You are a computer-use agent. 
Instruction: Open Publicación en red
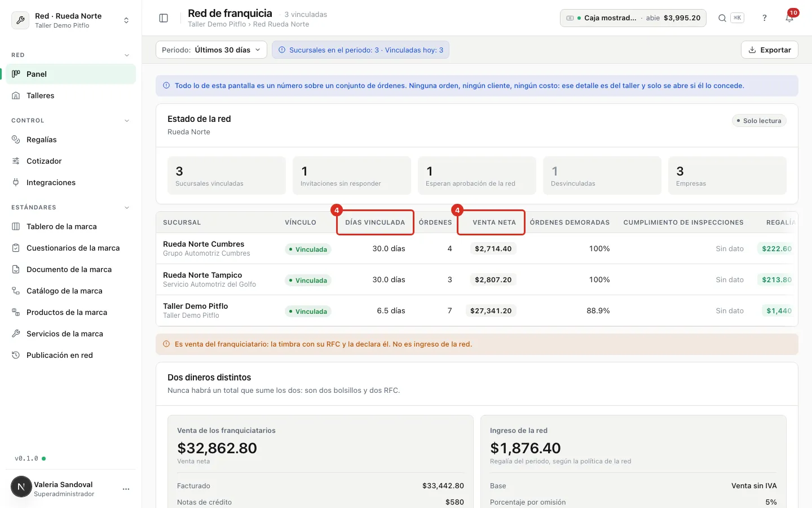pyautogui.click(x=71, y=355)
